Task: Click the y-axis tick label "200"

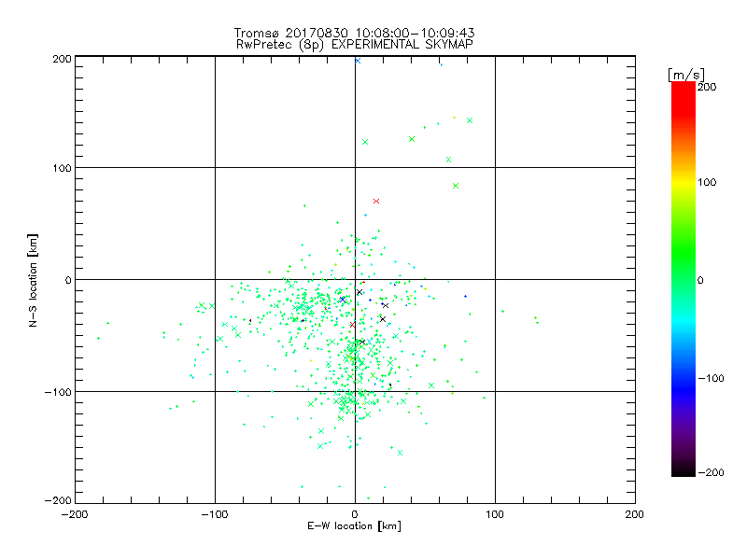Action: (x=62, y=59)
